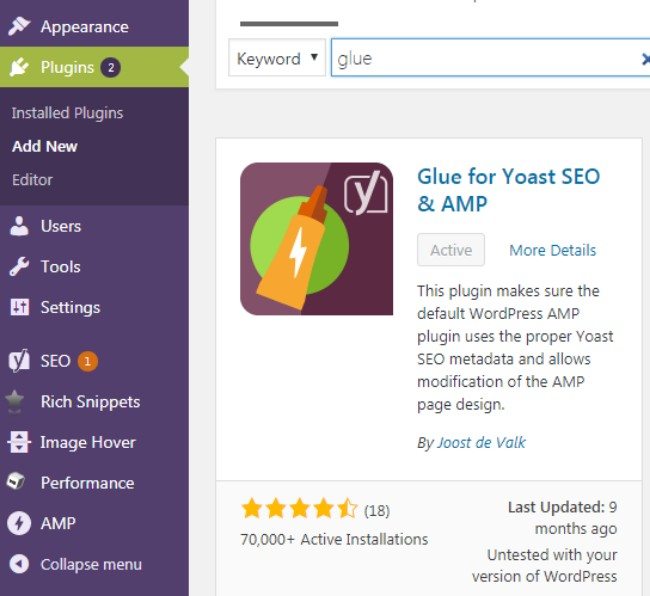Open More Details link
The image size is (650, 596).
tap(553, 250)
